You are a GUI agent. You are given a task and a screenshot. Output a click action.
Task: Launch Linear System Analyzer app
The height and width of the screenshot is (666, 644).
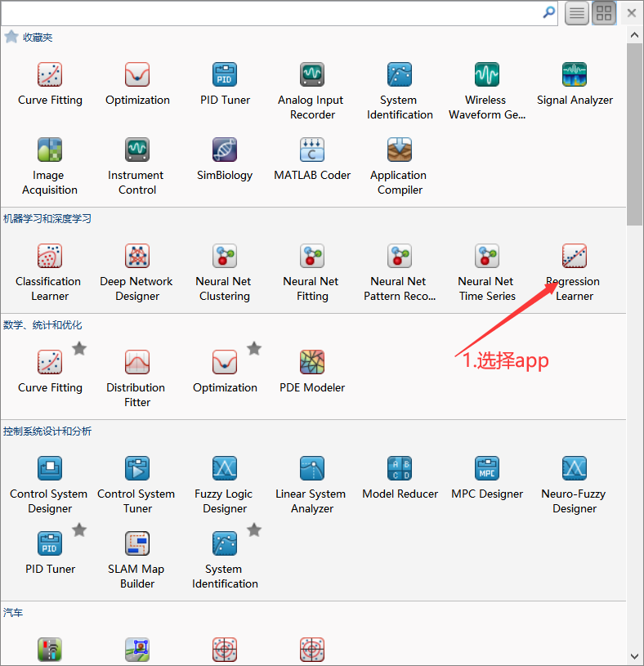coord(312,485)
